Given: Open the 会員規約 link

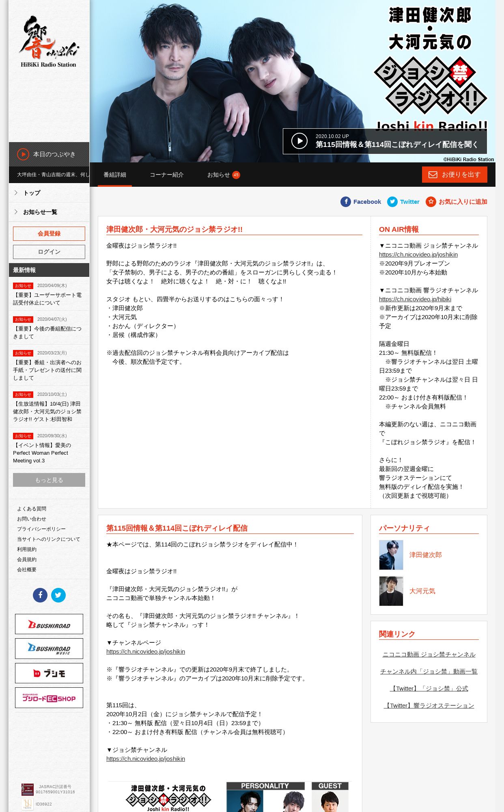Looking at the screenshot, I should (x=27, y=559).
